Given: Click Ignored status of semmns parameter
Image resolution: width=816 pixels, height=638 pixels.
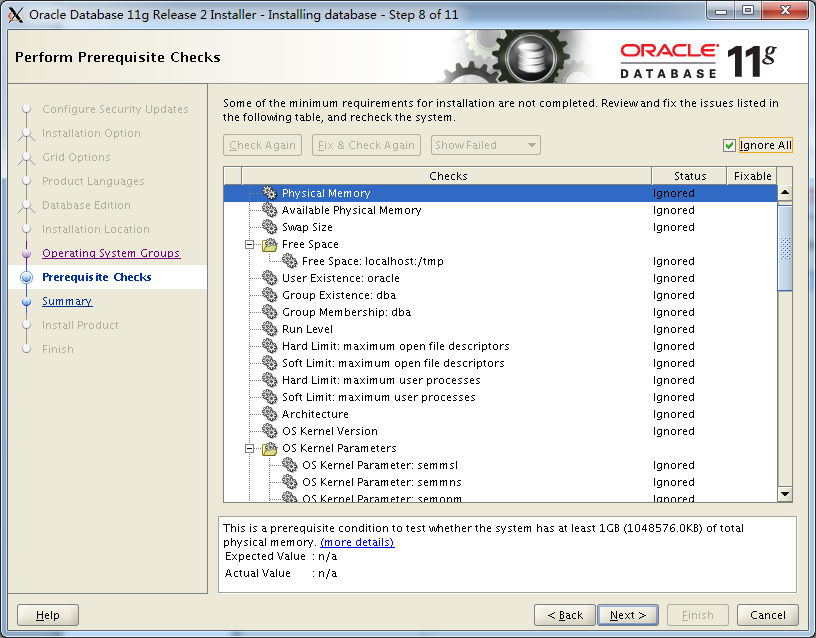Looking at the screenshot, I should 673,482.
